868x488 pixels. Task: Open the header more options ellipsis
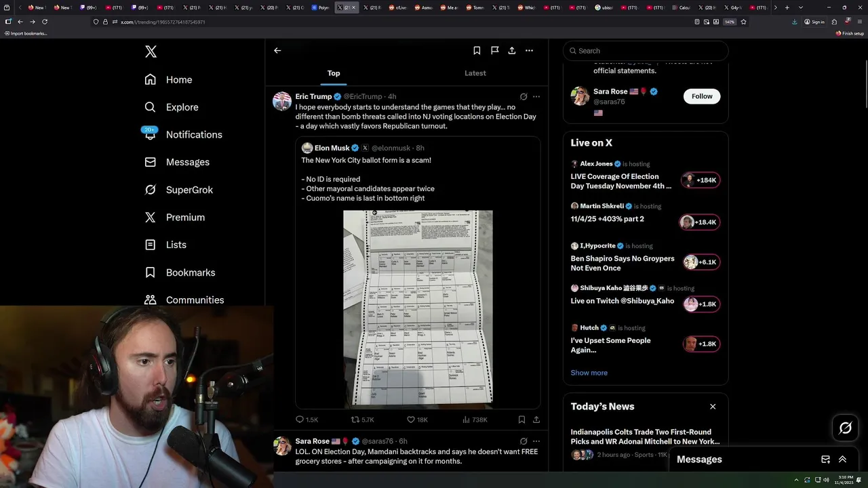pyautogui.click(x=529, y=50)
